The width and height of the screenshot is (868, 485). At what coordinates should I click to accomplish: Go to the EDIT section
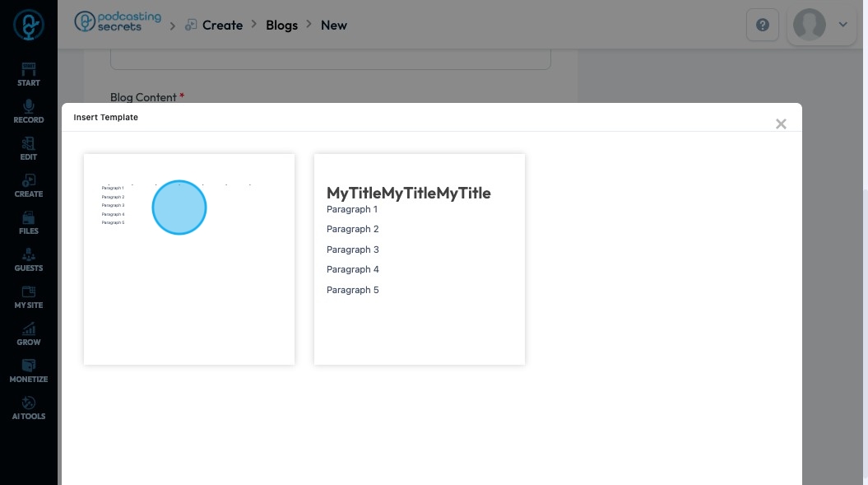[29, 147]
